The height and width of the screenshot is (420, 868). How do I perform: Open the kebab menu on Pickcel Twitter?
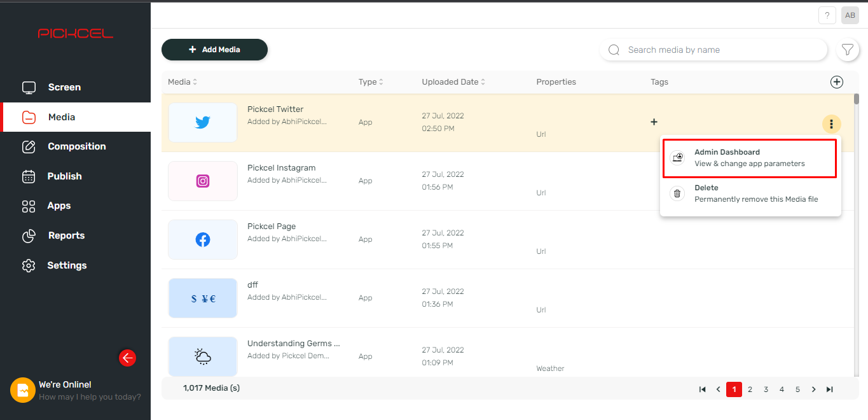pyautogui.click(x=831, y=124)
